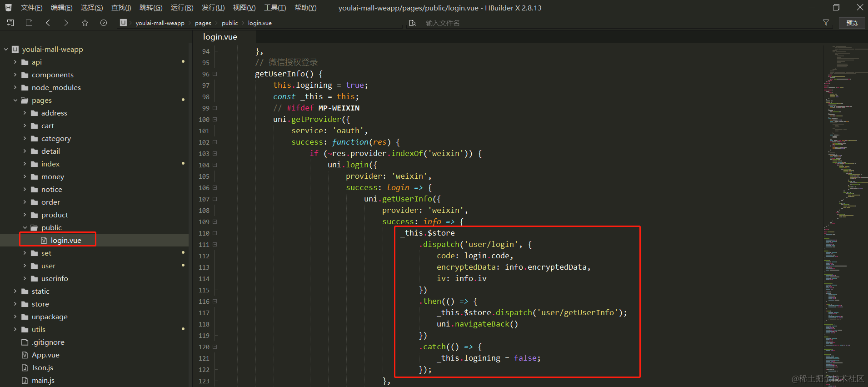868x387 pixels.
Task: Collapse the public folder
Action: [25, 227]
